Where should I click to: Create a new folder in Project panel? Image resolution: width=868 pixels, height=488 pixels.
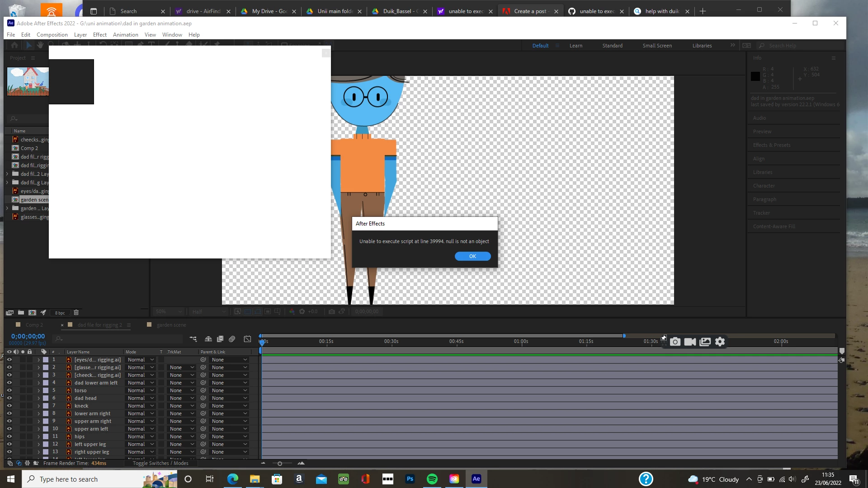21,312
